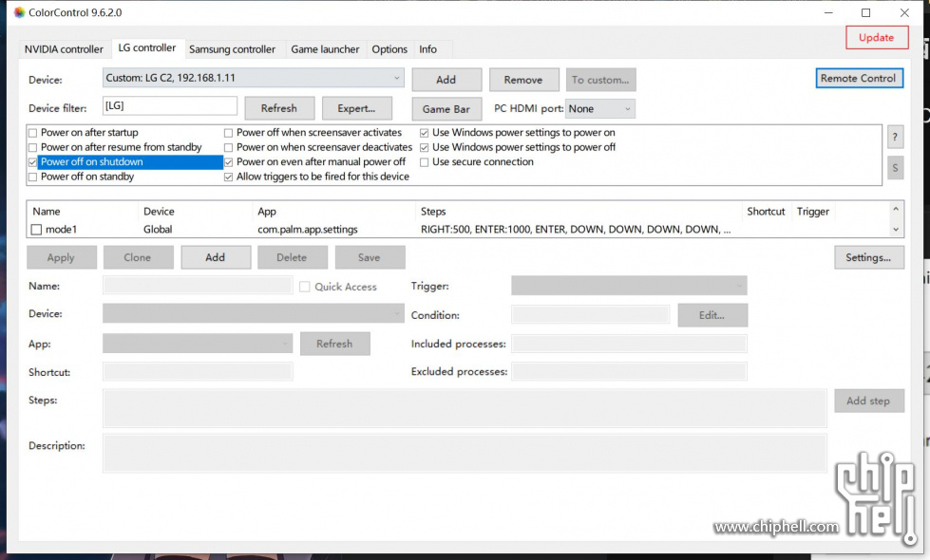Click the Game Bar button
Screen dimensions: 930x560
point(446,108)
